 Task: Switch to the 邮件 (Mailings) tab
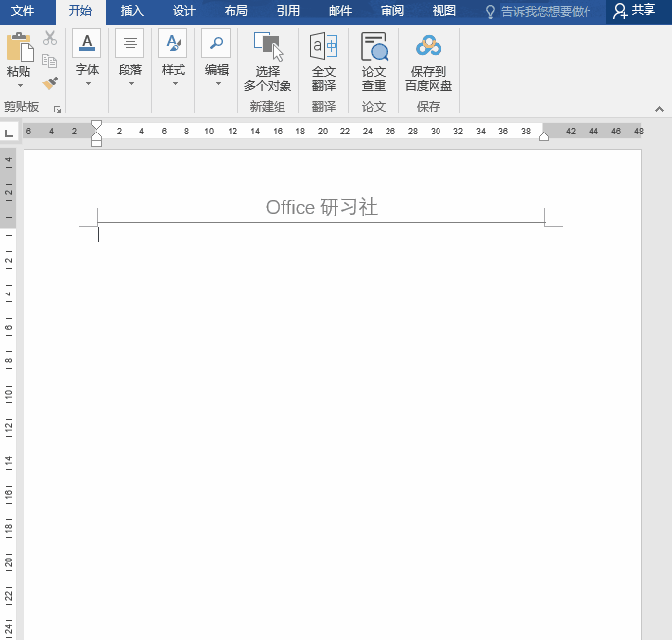pyautogui.click(x=340, y=11)
